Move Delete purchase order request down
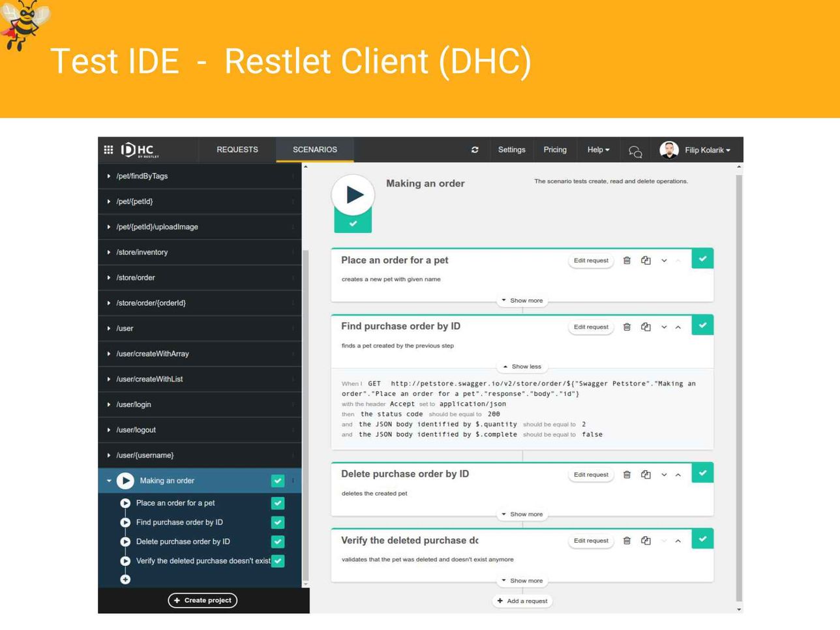 664,475
